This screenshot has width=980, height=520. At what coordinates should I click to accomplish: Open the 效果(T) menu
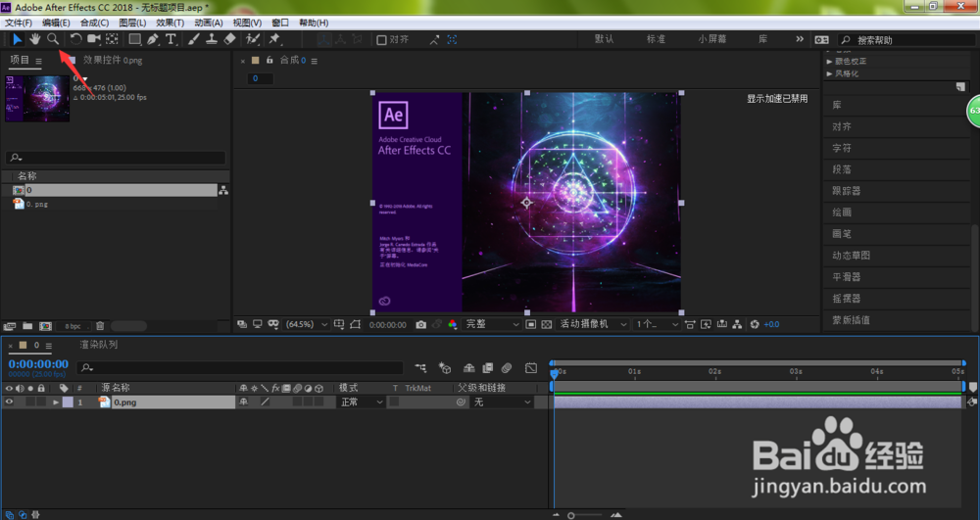click(x=170, y=23)
